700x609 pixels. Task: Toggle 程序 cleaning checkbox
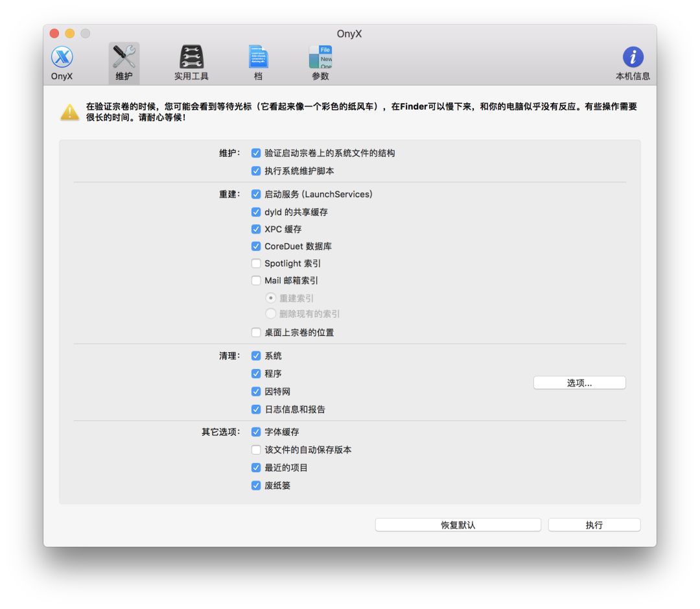(256, 374)
